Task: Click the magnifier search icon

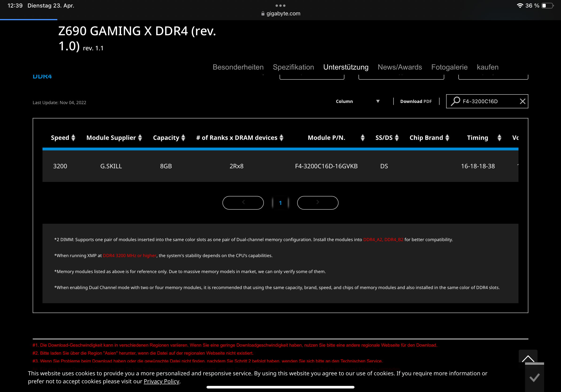Action: point(455,101)
